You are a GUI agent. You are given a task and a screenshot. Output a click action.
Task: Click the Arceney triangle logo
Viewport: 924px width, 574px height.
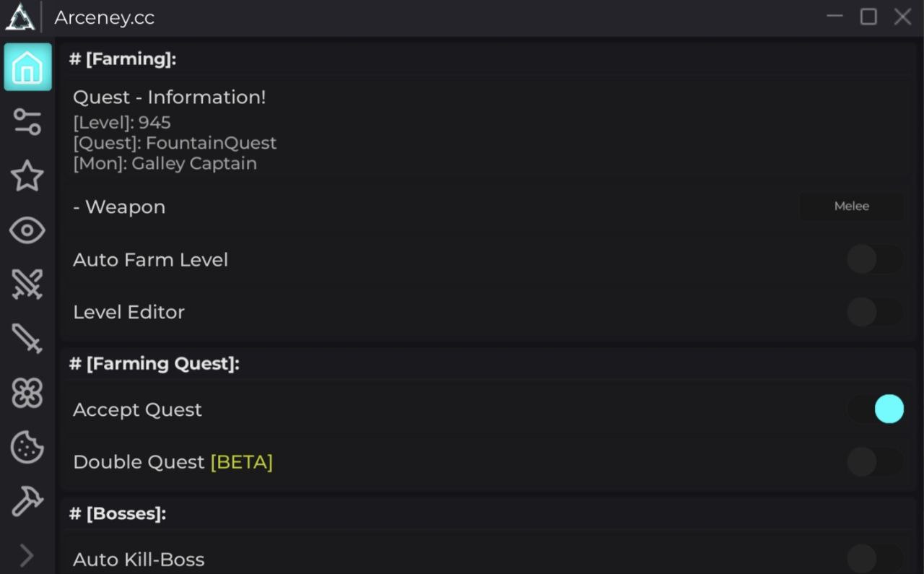pos(20,17)
